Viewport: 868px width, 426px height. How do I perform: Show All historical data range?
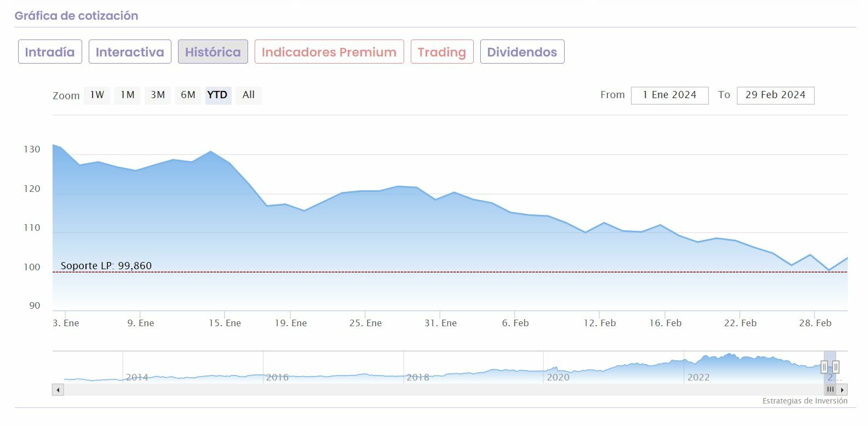click(x=249, y=95)
